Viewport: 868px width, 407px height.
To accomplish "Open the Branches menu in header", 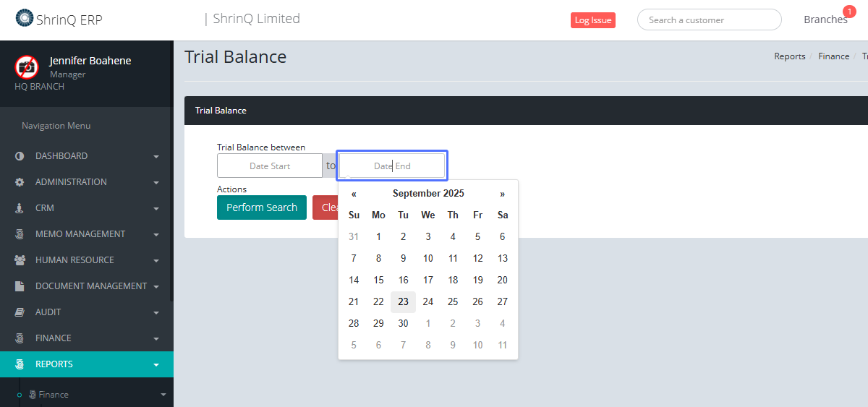I will point(825,20).
